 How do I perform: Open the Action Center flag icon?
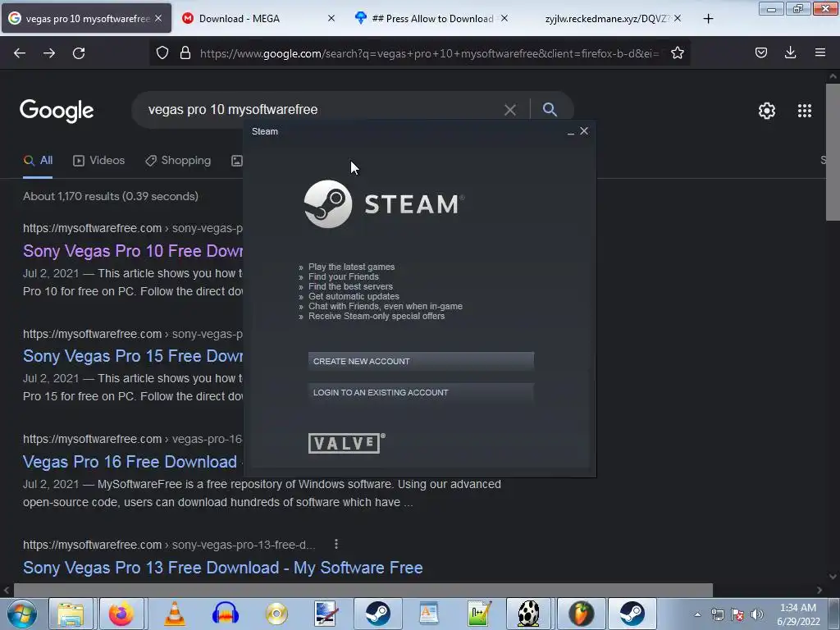coord(737,614)
